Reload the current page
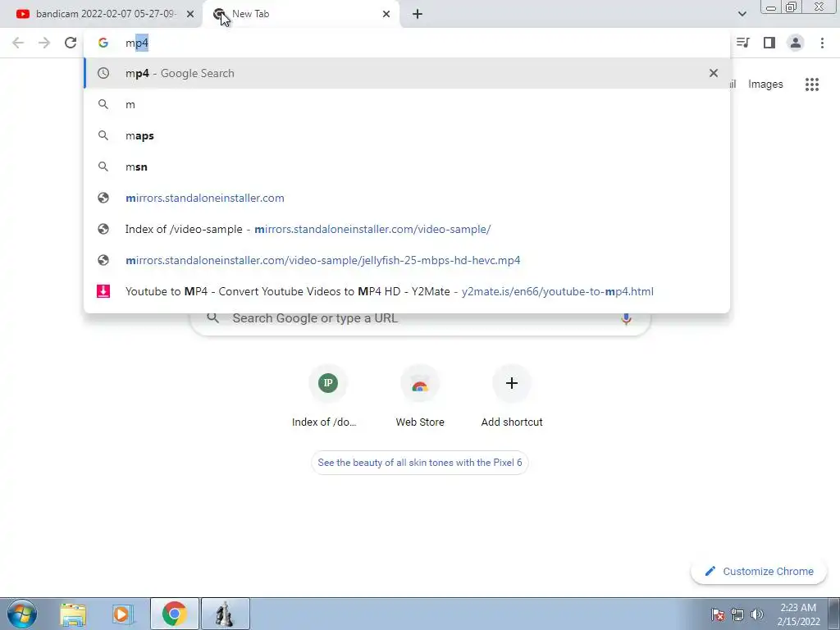The image size is (840, 630). pyautogui.click(x=71, y=43)
